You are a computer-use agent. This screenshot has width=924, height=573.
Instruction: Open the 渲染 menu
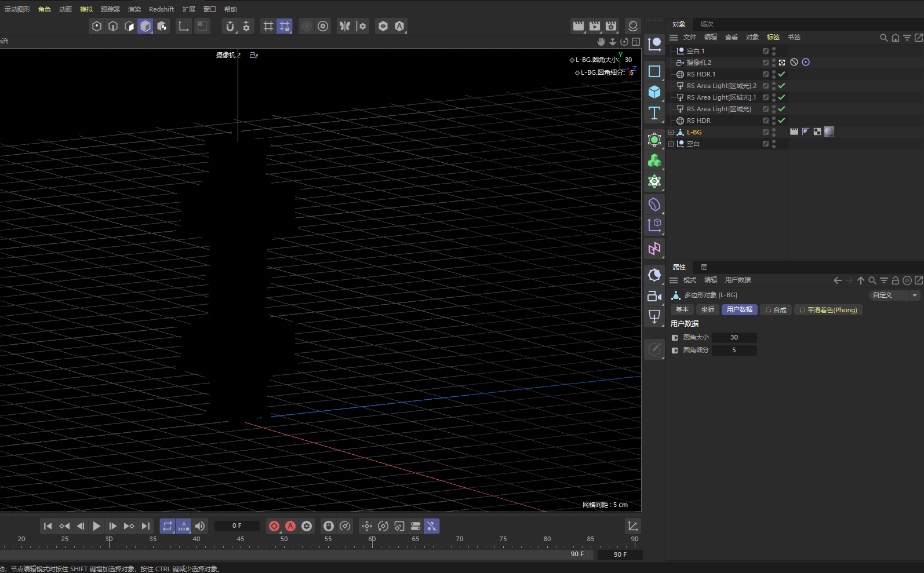click(x=134, y=9)
